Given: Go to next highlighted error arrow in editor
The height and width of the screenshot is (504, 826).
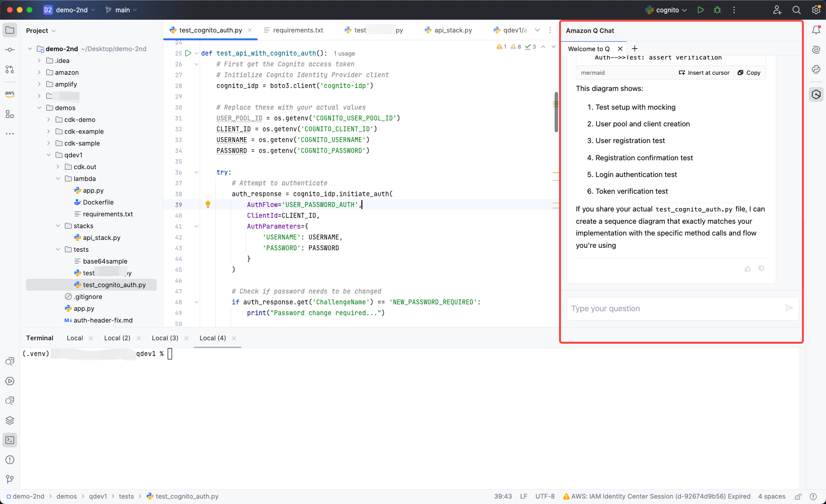Looking at the screenshot, I should click(x=553, y=47).
